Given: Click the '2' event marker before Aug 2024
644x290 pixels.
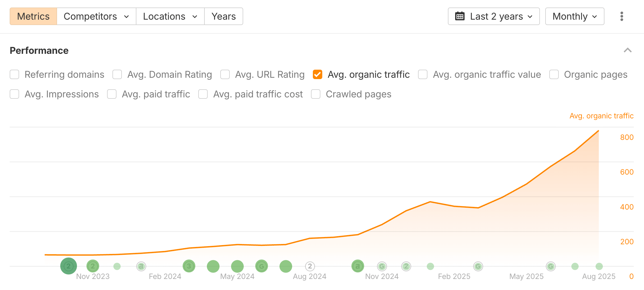Looking at the screenshot, I should [x=310, y=266].
